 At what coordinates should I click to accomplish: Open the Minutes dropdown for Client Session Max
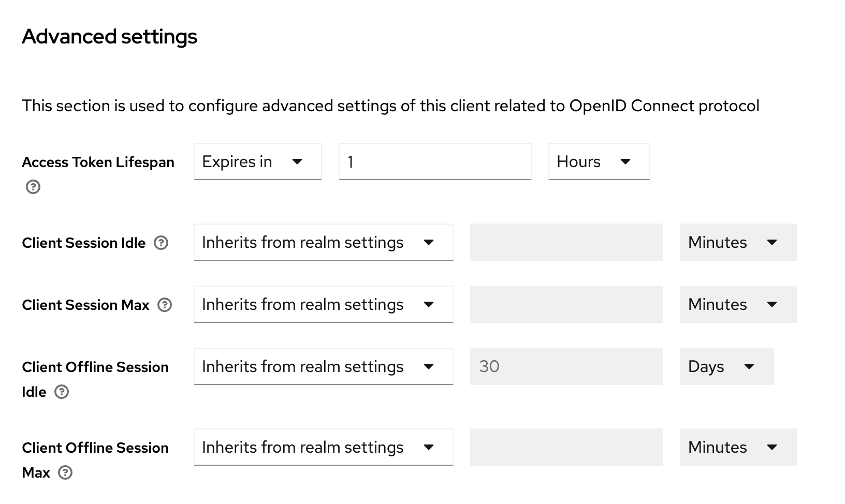[737, 304]
